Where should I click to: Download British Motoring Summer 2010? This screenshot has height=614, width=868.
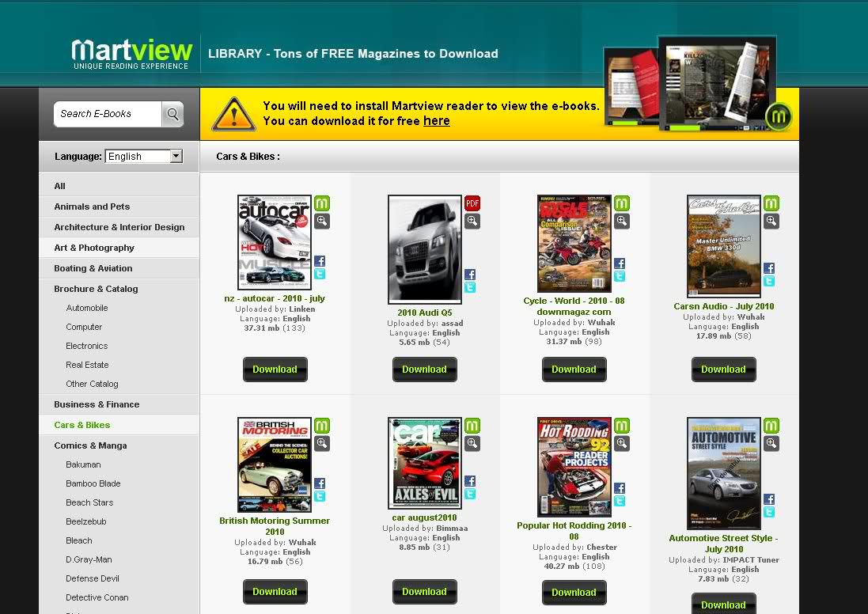pyautogui.click(x=275, y=591)
